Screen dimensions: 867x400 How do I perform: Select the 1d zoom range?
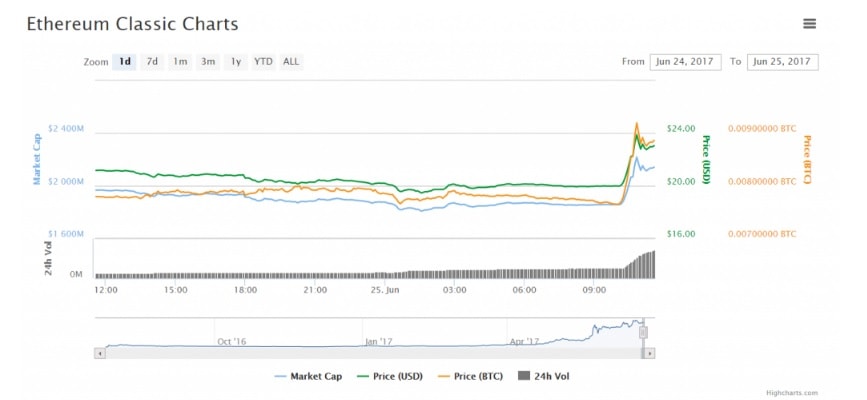click(x=125, y=62)
